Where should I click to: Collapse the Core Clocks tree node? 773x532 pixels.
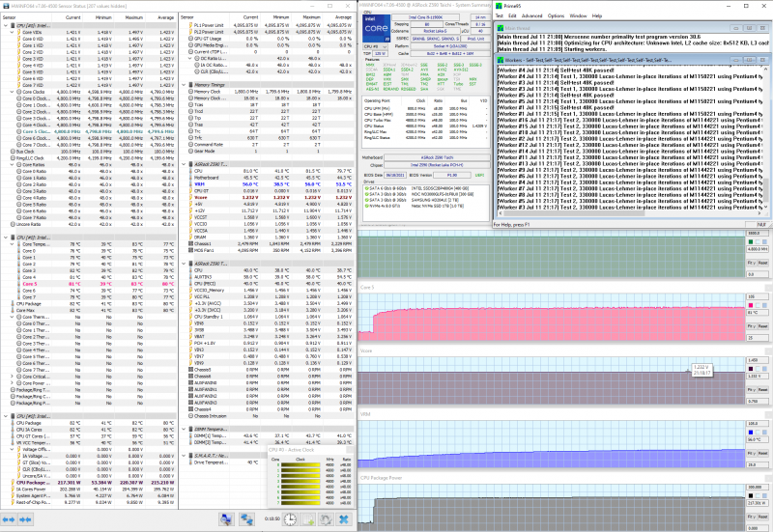13,92
